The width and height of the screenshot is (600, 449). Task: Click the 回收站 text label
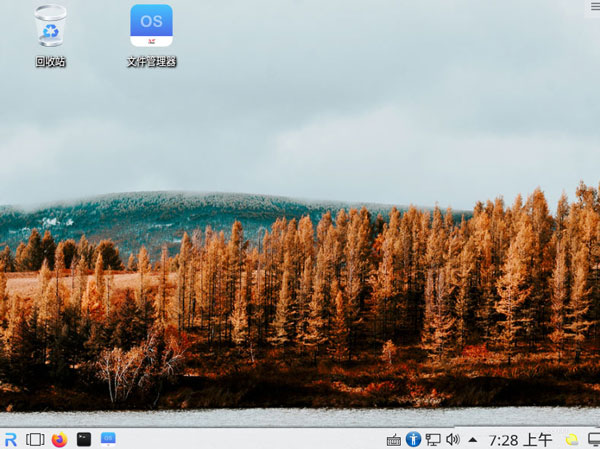(51, 62)
